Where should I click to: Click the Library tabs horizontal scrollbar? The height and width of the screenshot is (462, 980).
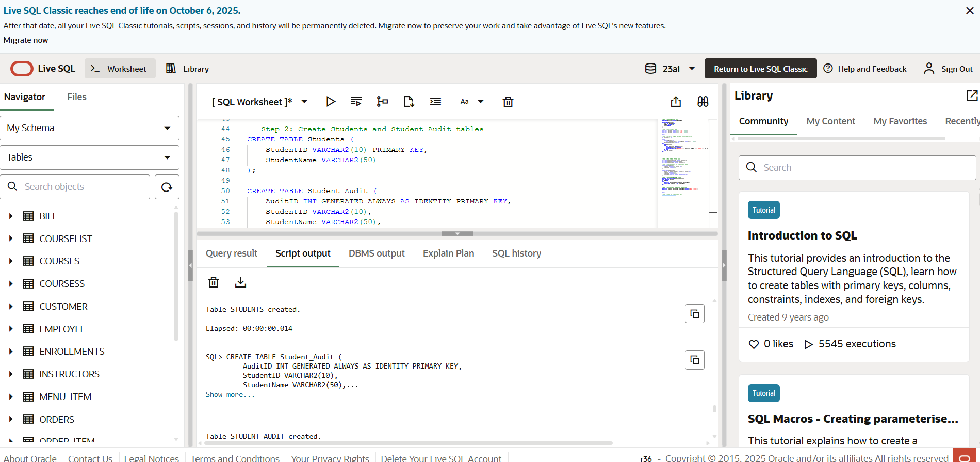click(841, 139)
